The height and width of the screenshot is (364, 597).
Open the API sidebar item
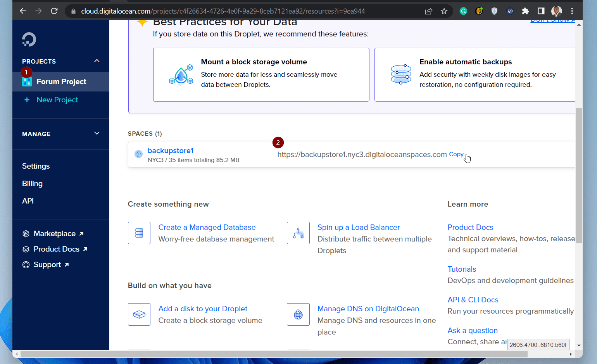[28, 201]
